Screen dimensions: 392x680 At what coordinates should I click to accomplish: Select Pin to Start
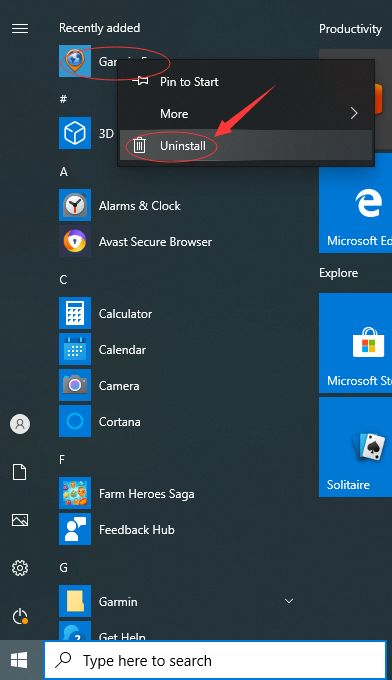point(246,82)
